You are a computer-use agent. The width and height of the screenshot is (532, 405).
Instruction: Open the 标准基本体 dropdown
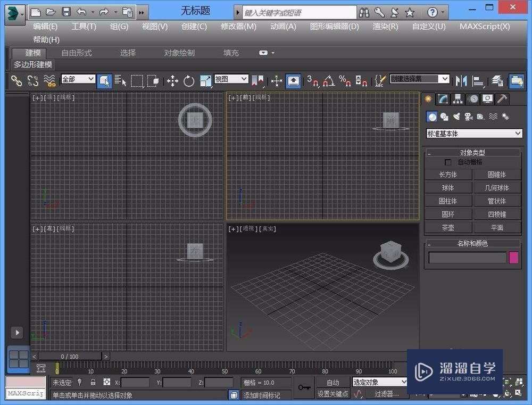tap(474, 134)
